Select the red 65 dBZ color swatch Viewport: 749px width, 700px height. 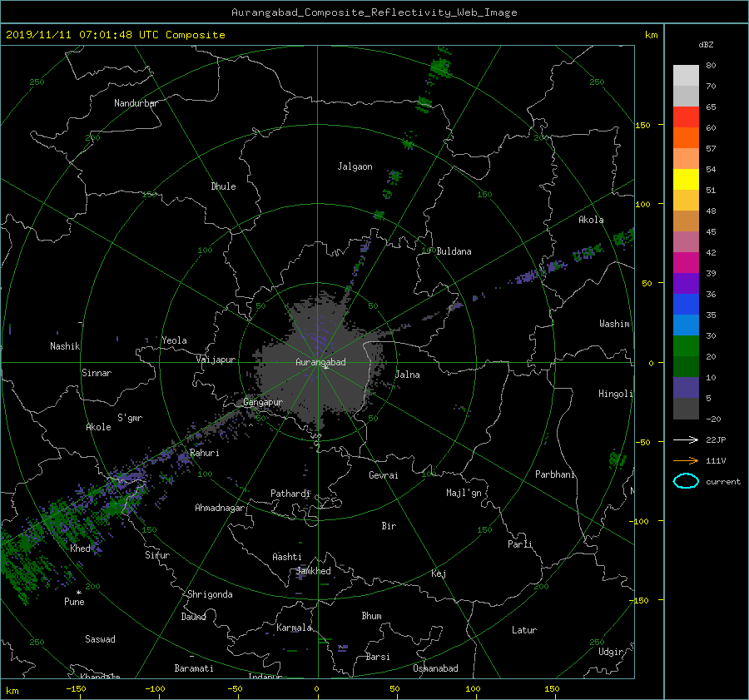tap(686, 117)
